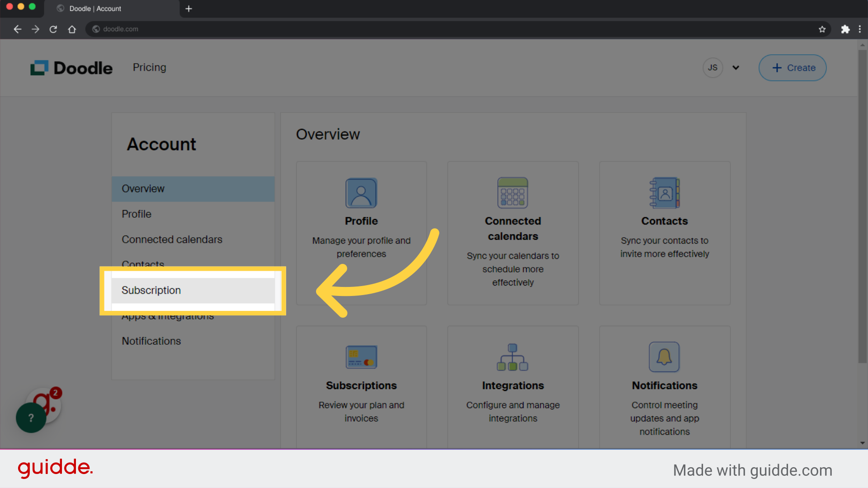Click the Contacts address book icon

pos(664,192)
